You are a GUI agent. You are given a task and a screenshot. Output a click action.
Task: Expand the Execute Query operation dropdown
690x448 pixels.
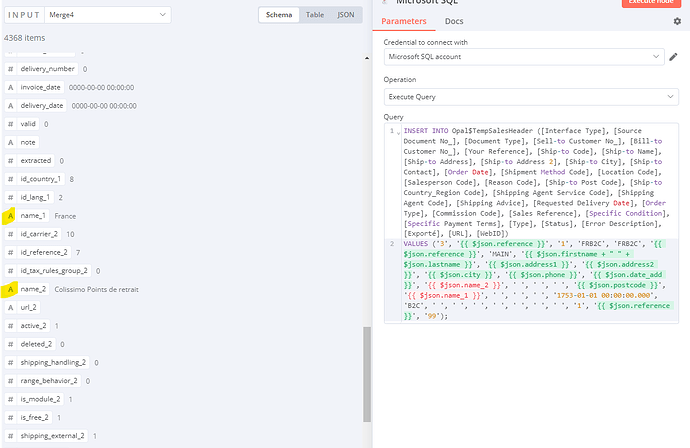pos(531,98)
